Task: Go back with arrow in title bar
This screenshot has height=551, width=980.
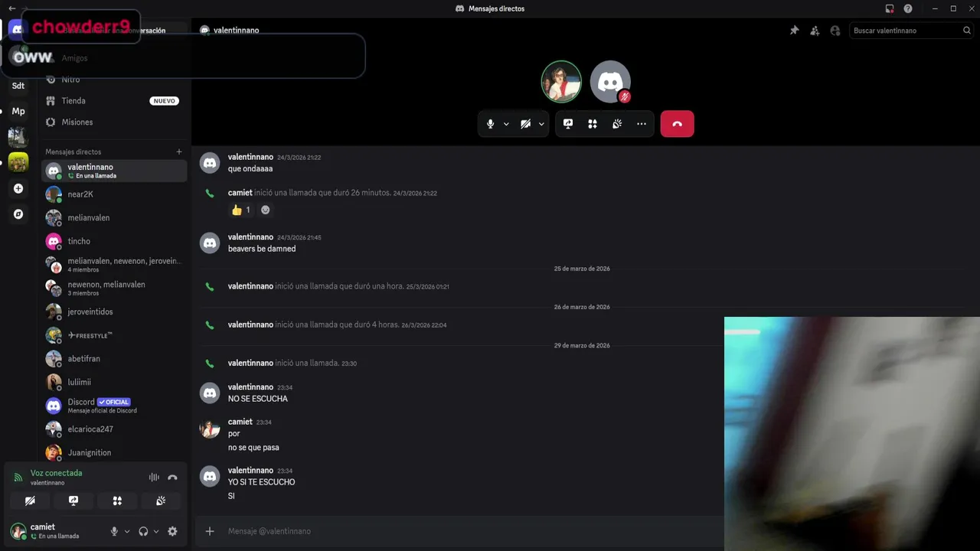Action: click(x=11, y=8)
